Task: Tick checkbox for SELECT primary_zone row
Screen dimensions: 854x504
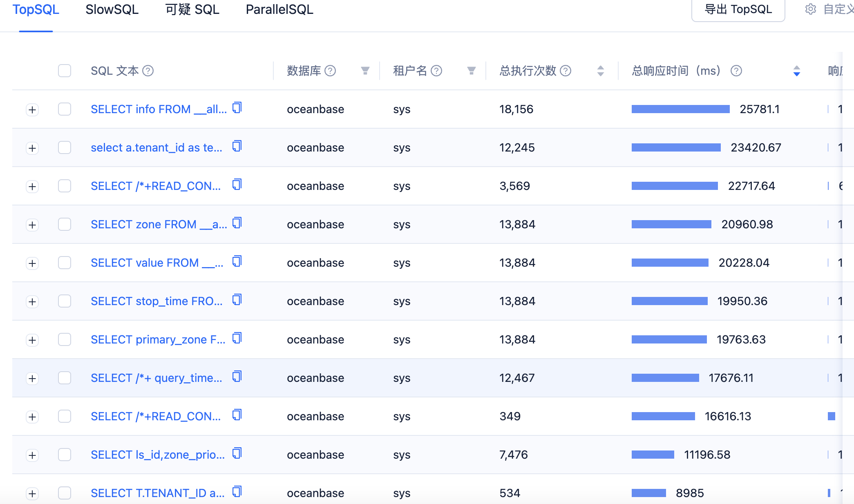Action: tap(65, 339)
